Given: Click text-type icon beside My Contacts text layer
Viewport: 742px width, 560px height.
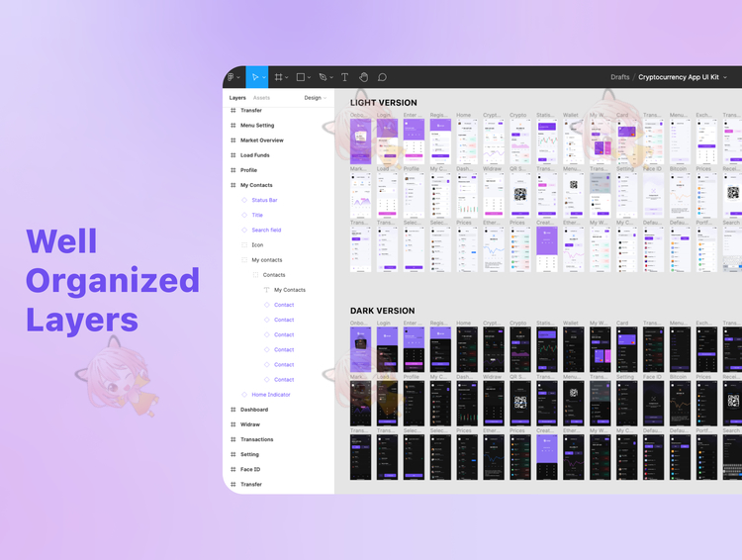Looking at the screenshot, I should click(266, 290).
